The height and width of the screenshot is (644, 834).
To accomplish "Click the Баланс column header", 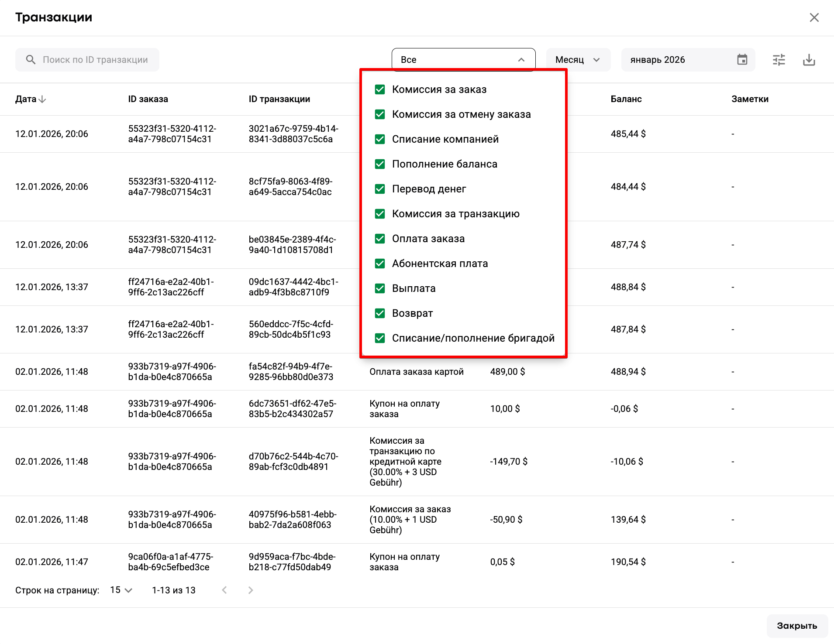I will [626, 99].
